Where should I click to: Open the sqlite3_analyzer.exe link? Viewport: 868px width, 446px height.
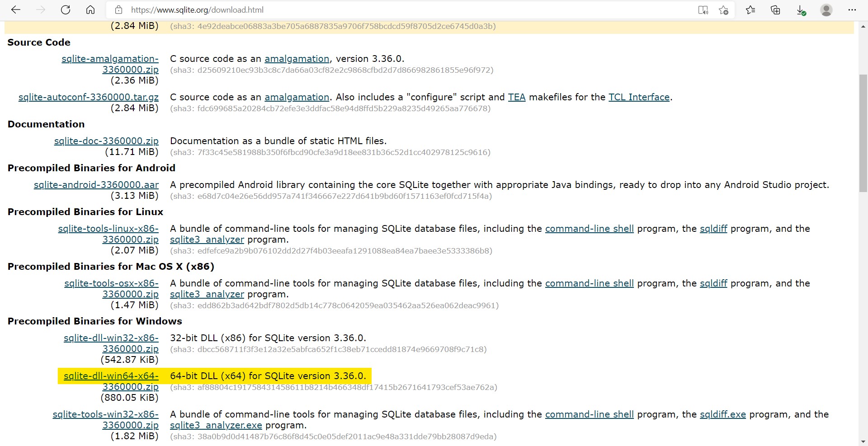216,425
